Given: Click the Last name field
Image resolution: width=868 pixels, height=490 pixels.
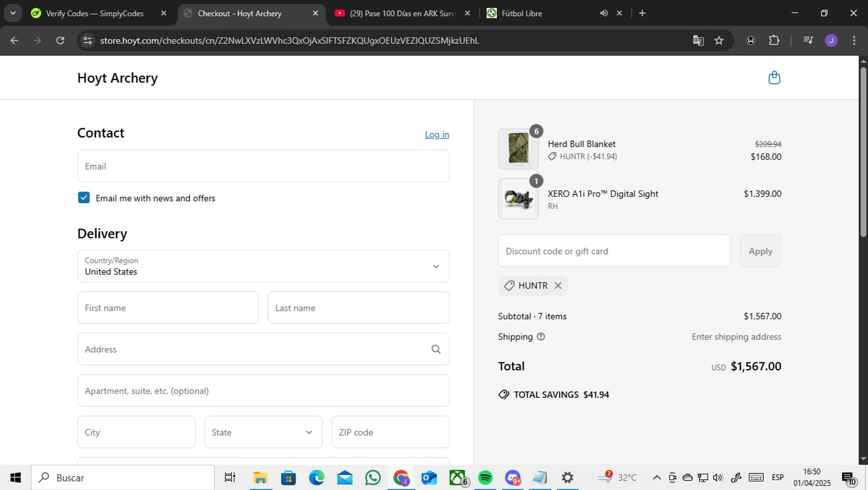Looking at the screenshot, I should [358, 308].
